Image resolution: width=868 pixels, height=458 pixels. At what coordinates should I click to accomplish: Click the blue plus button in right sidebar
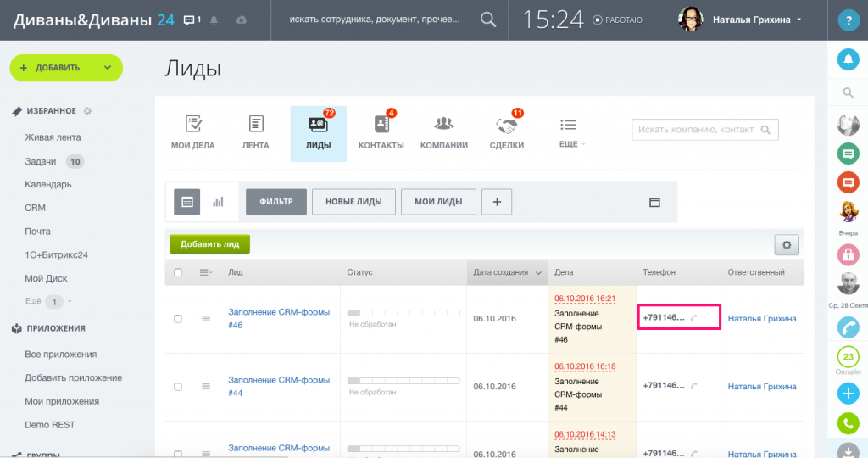coord(848,394)
